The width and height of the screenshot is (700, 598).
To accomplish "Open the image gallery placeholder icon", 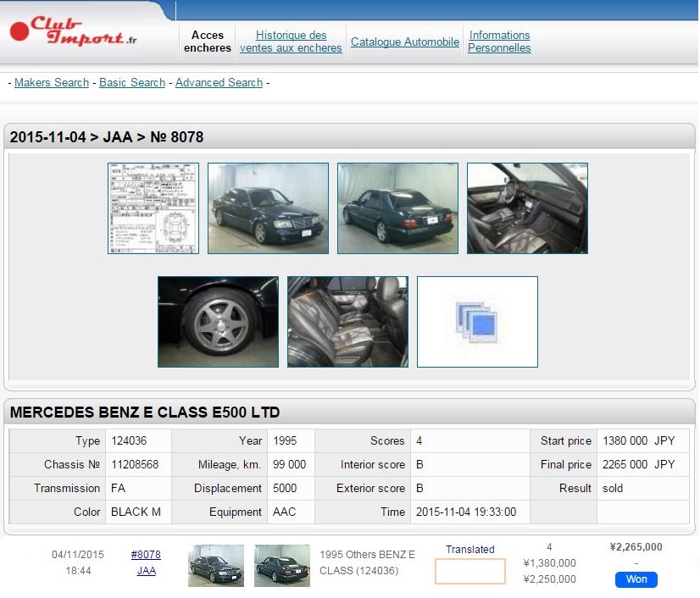I will 477,322.
